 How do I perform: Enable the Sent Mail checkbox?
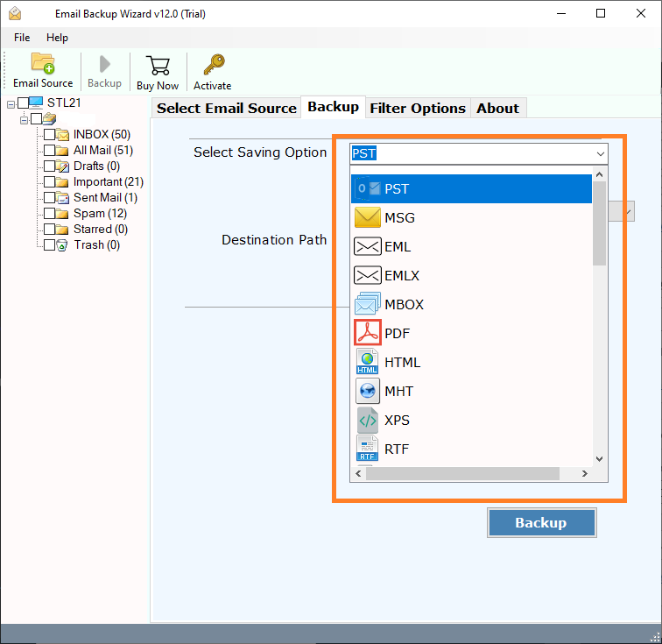pos(50,198)
